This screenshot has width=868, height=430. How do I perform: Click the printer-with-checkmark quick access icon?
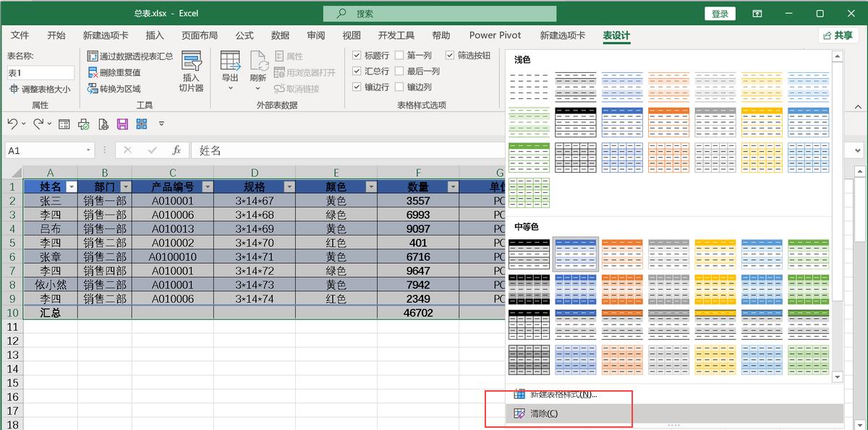coord(83,124)
